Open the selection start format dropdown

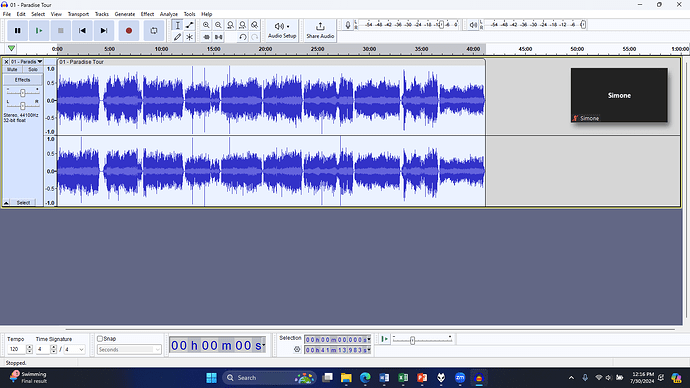(369, 340)
